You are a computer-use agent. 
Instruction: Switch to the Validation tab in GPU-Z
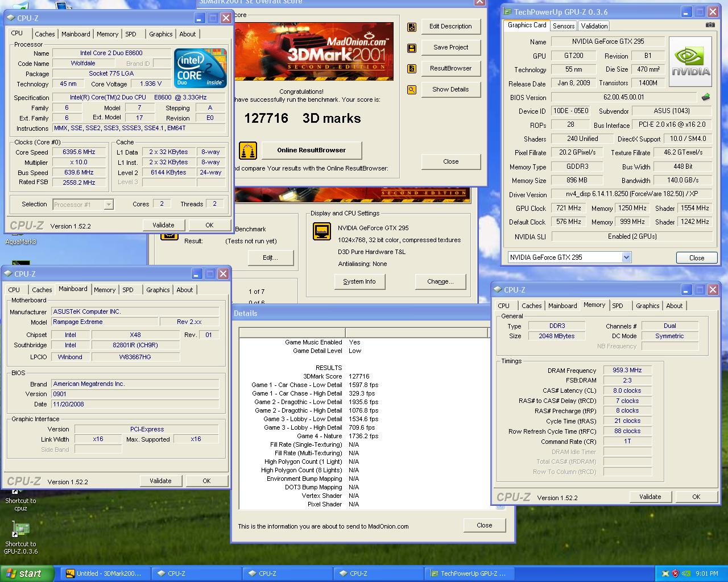pos(594,26)
